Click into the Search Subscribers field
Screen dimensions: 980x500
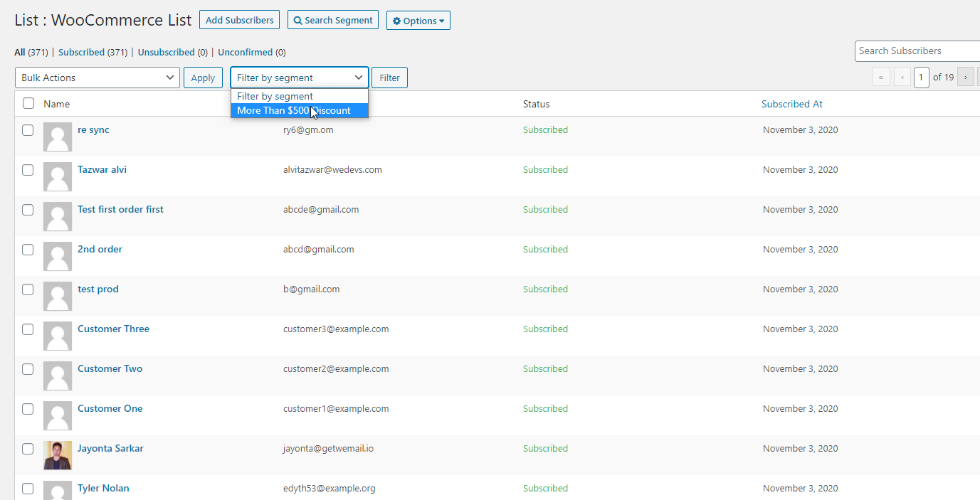click(917, 51)
